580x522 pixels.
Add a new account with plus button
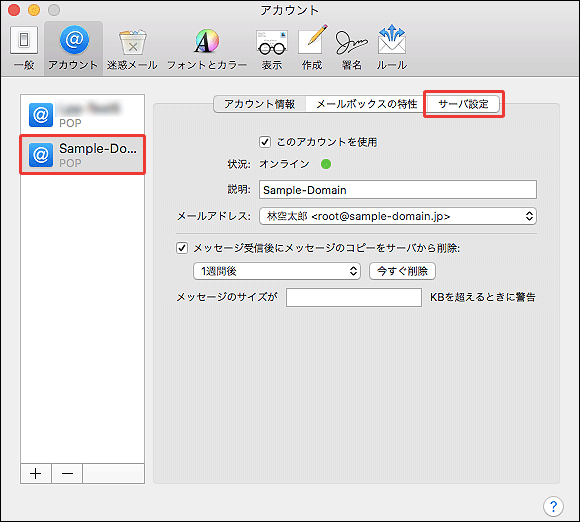coord(36,474)
